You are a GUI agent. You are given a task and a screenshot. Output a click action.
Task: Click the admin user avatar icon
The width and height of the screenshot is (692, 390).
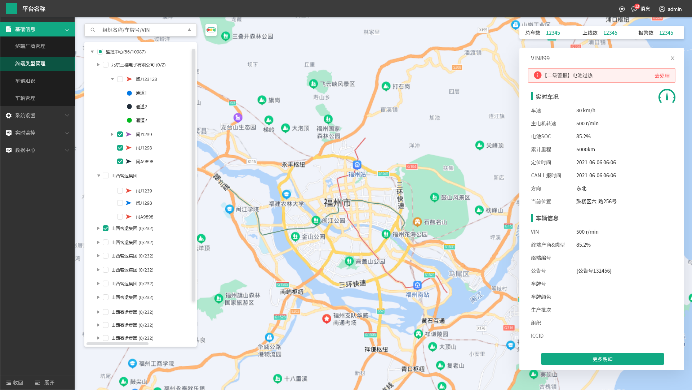[662, 9]
